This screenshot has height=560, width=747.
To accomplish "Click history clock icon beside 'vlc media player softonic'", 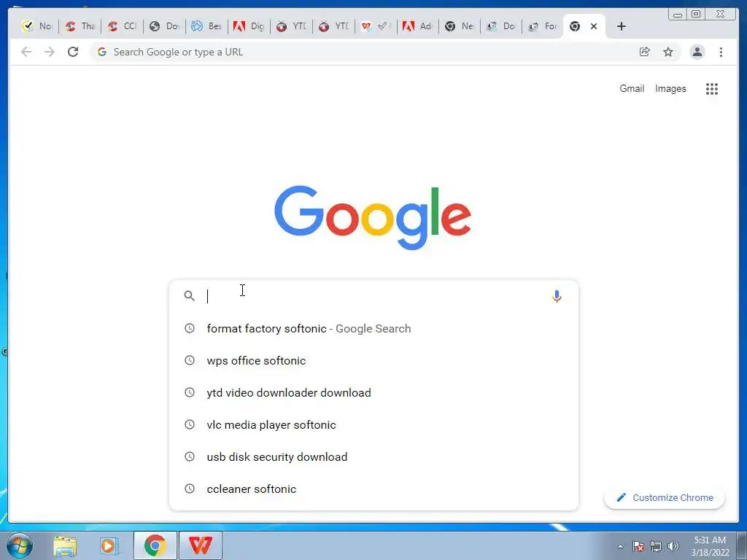I will tap(190, 425).
